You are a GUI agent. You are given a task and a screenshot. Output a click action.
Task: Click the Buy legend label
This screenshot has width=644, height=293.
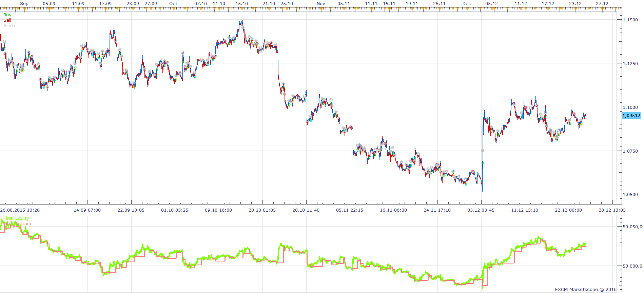[7, 15]
